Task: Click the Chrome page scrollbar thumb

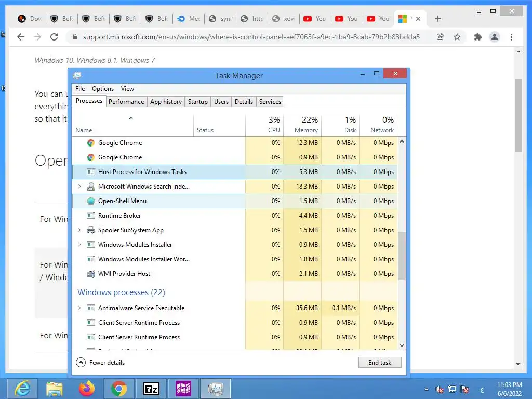Action: coord(518,115)
